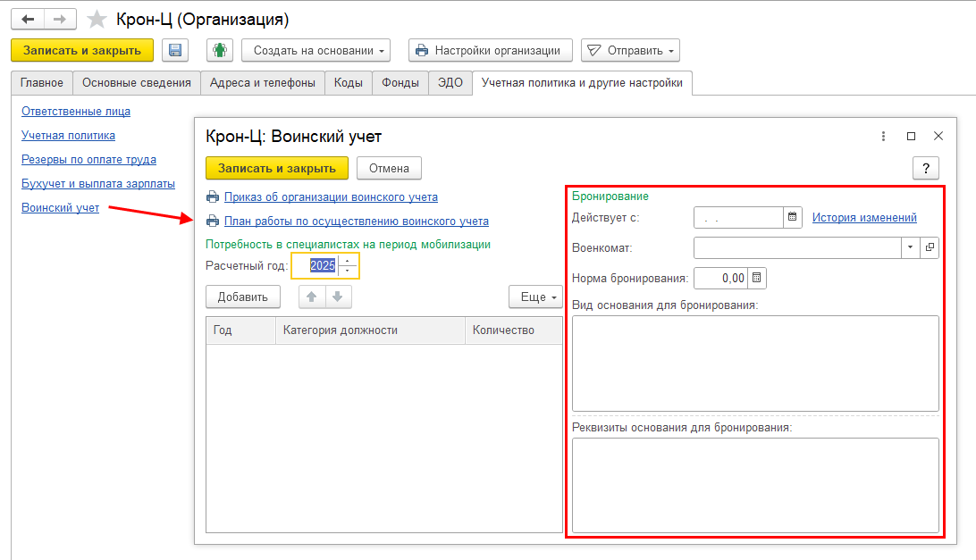Open Приказ об организации воинского учета

click(x=331, y=197)
